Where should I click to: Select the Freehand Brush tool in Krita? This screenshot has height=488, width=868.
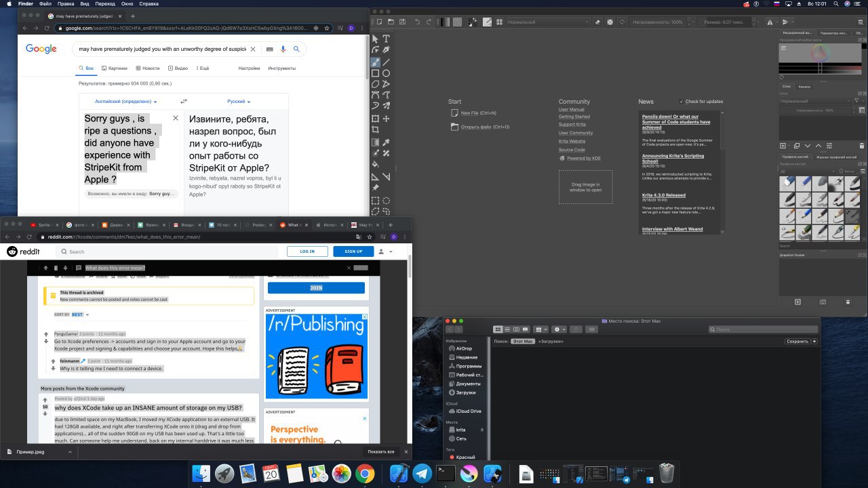[375, 62]
